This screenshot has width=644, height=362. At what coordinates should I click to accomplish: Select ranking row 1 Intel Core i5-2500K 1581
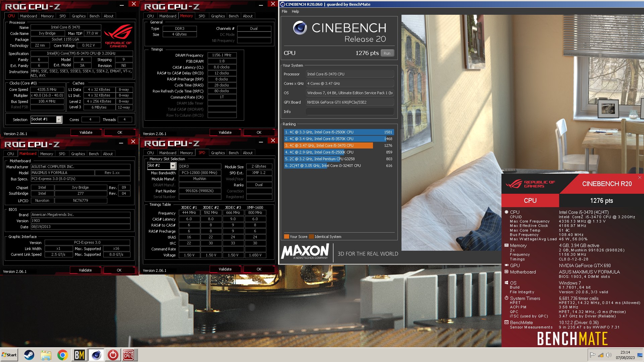[338, 132]
